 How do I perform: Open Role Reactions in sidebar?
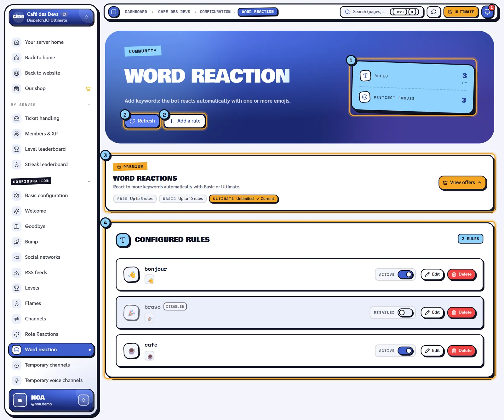(51, 334)
